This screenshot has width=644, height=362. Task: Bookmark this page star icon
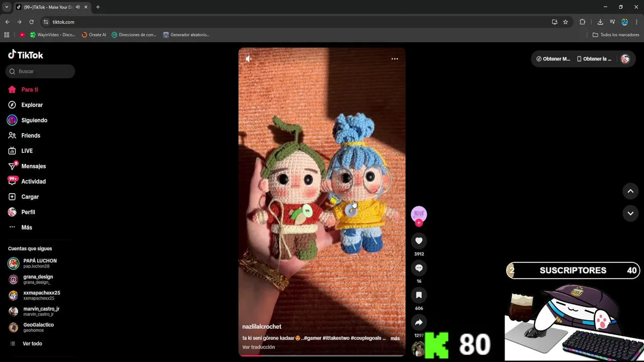coord(566,22)
